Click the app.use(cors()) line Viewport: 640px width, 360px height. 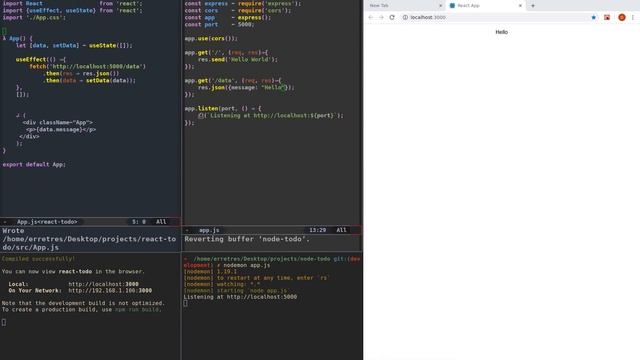211,38
